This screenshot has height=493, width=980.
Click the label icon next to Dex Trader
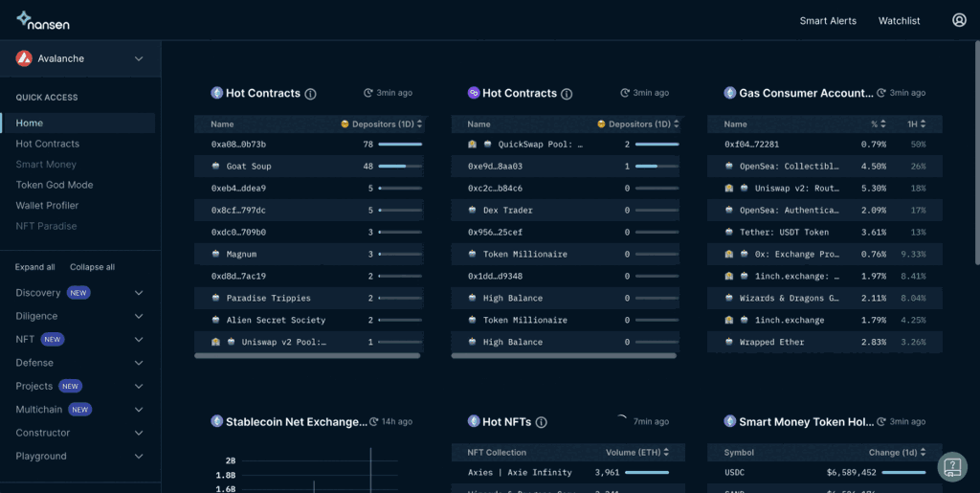(473, 210)
